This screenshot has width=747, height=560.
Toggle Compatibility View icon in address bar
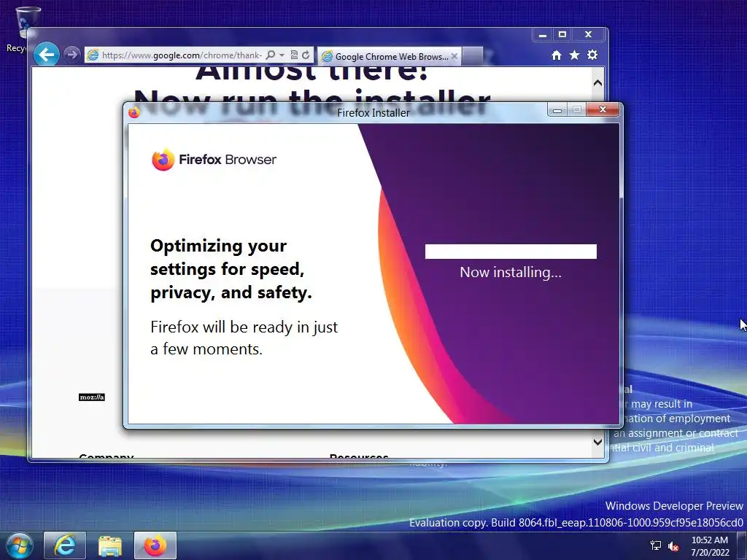click(295, 55)
